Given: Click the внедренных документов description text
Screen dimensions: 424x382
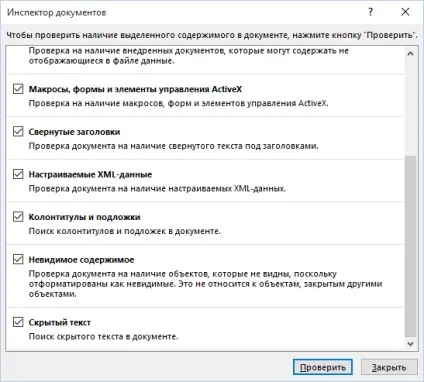Looking at the screenshot, I should 189,56.
